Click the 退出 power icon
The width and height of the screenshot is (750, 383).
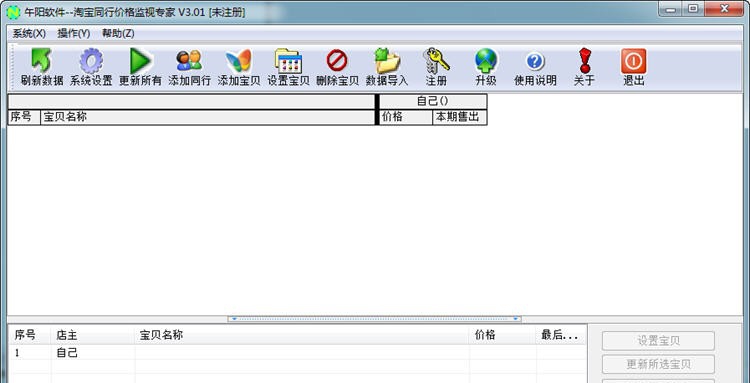point(633,61)
